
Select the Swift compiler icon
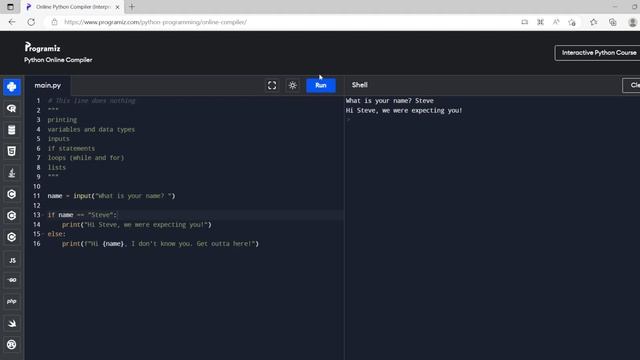click(11, 323)
